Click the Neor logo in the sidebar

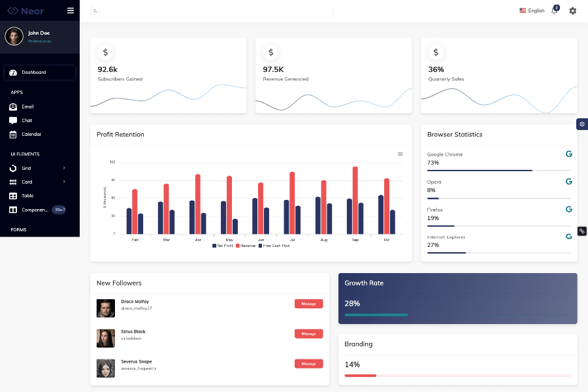[x=25, y=10]
